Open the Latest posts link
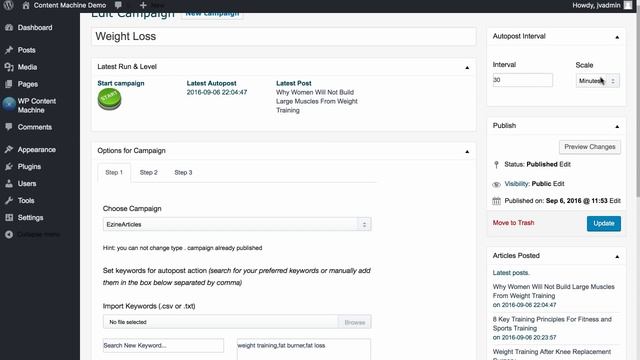This screenshot has height=360, width=640. tap(511, 273)
